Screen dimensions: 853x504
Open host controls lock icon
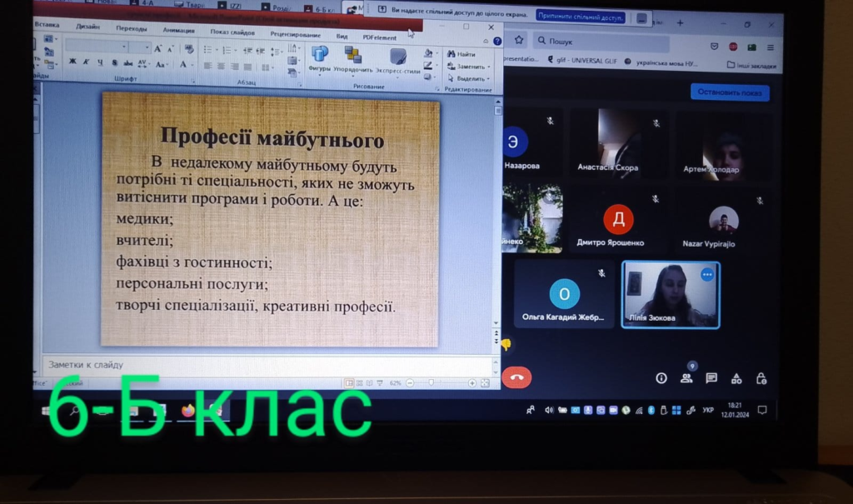tap(761, 379)
